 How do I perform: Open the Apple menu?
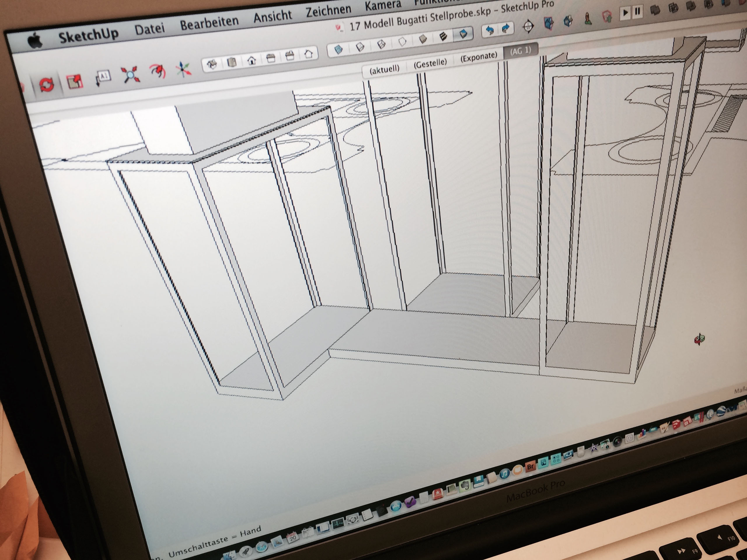(35, 41)
